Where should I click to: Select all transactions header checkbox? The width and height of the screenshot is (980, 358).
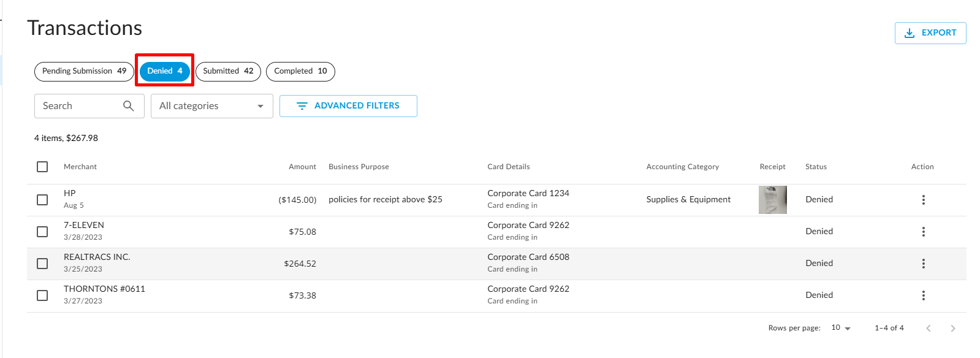point(42,167)
